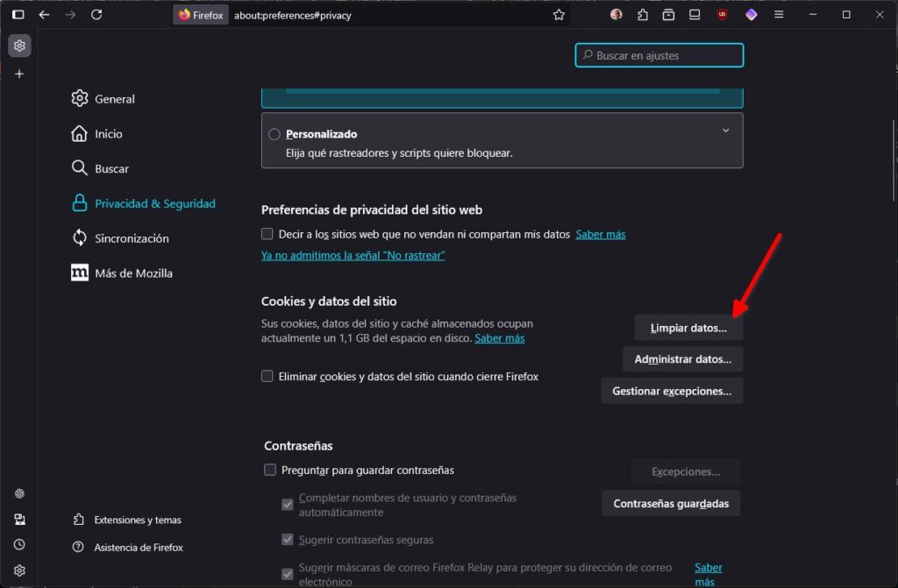Click the Inicio house icon
898x588 pixels.
[x=80, y=133]
